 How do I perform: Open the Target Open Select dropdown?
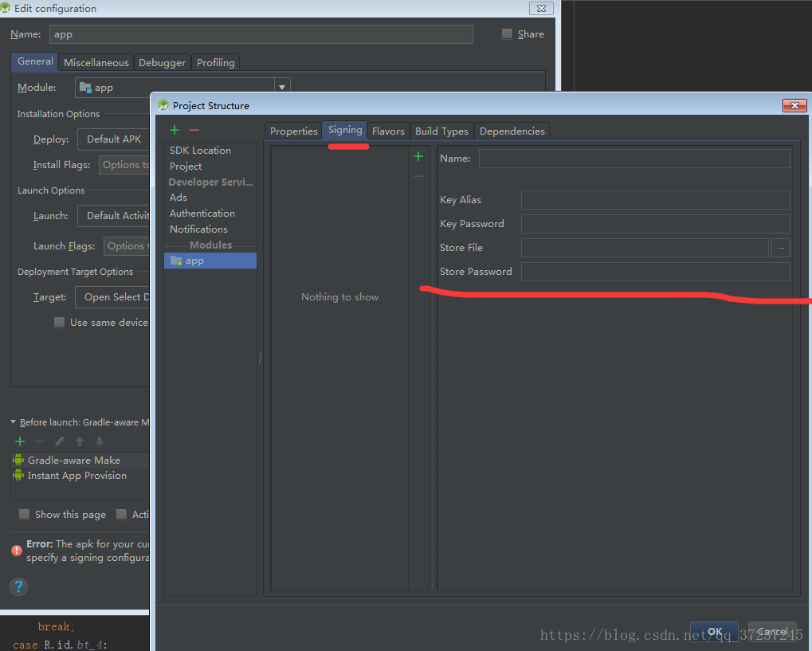112,297
